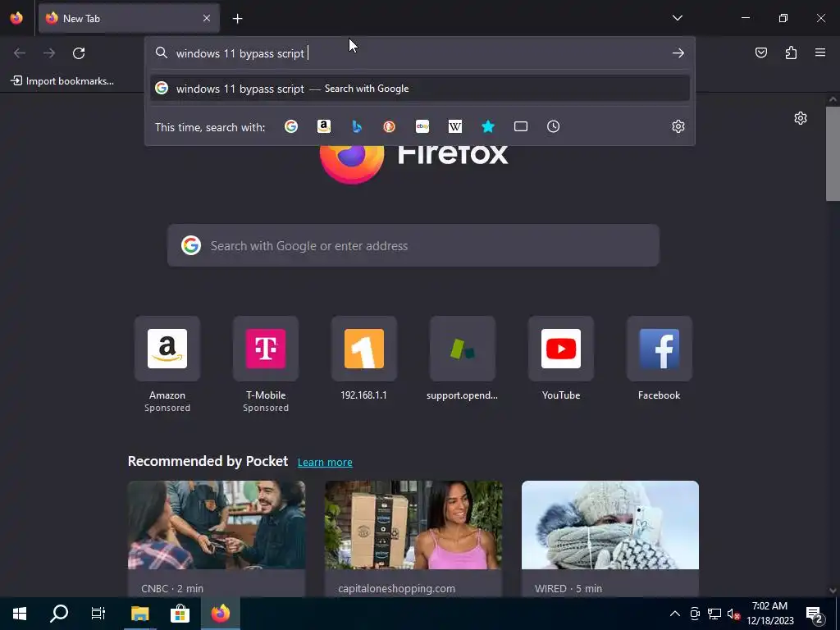Click Learn more Pocket link
This screenshot has height=630, width=840.
(325, 463)
